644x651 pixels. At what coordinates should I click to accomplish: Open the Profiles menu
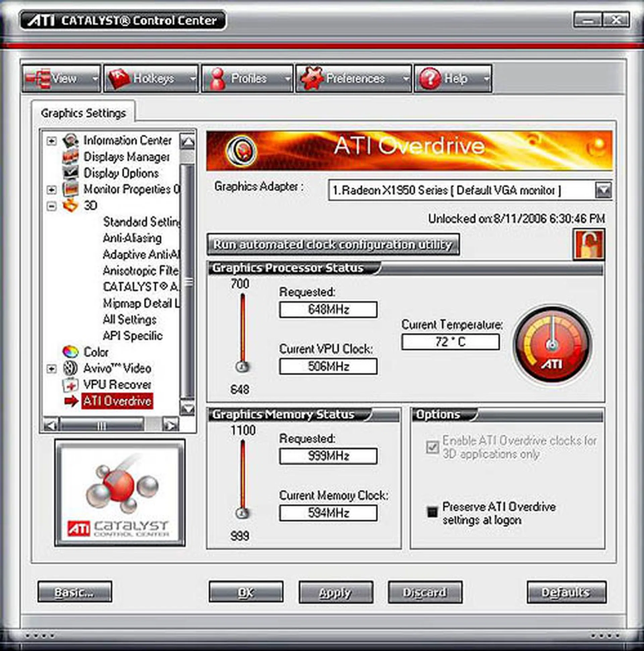coord(247,79)
